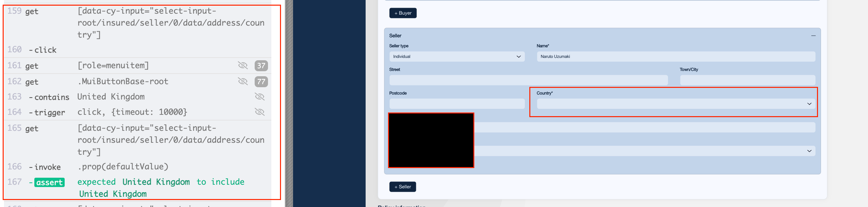
Task: Click into the Street input field
Action: point(528,80)
